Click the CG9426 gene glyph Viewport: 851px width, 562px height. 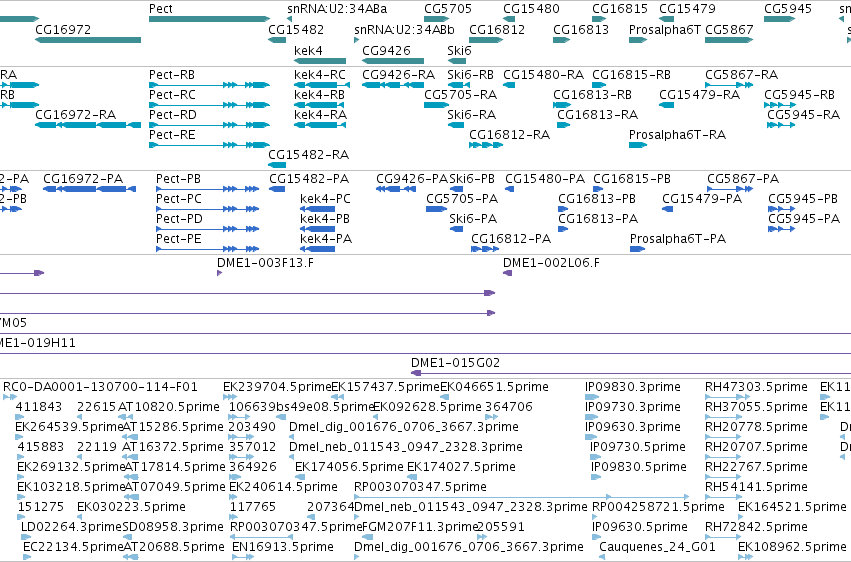coord(393,61)
